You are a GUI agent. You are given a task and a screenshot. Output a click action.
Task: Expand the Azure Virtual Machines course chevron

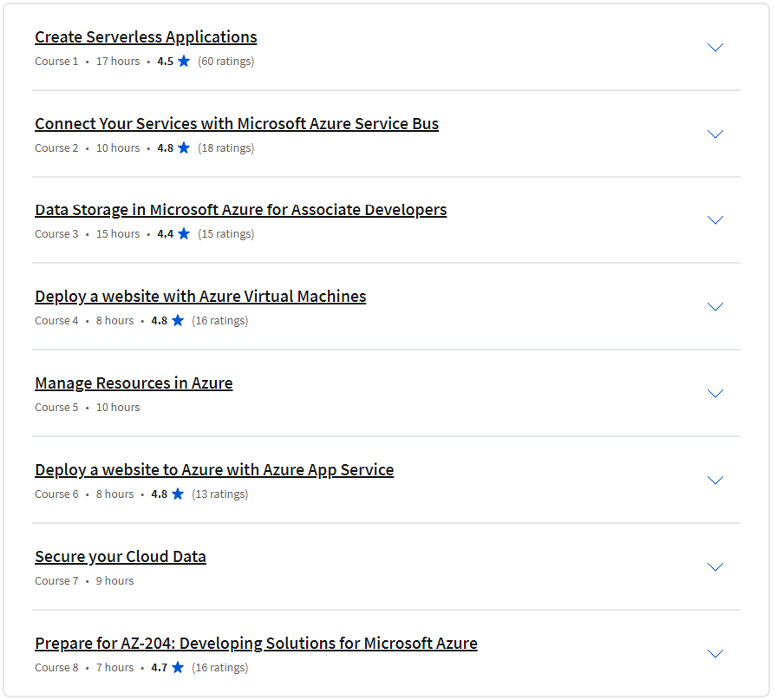tap(715, 306)
